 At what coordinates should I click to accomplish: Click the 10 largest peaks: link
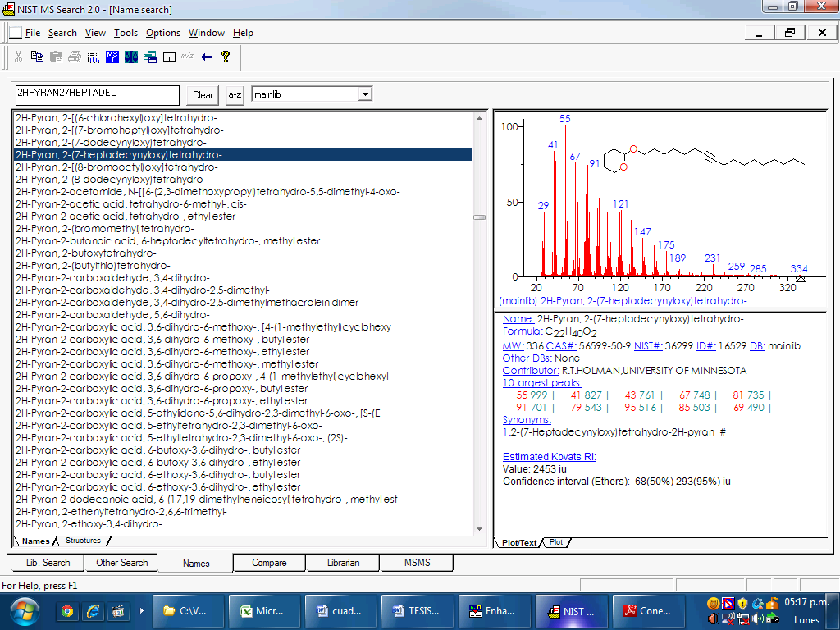click(x=542, y=382)
